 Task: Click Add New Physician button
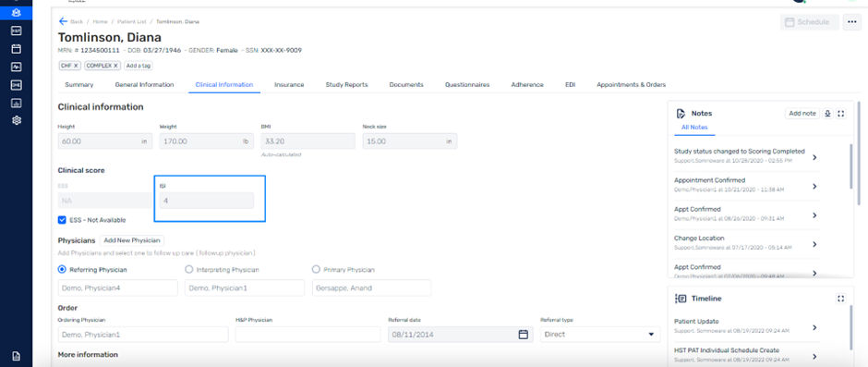coord(132,240)
